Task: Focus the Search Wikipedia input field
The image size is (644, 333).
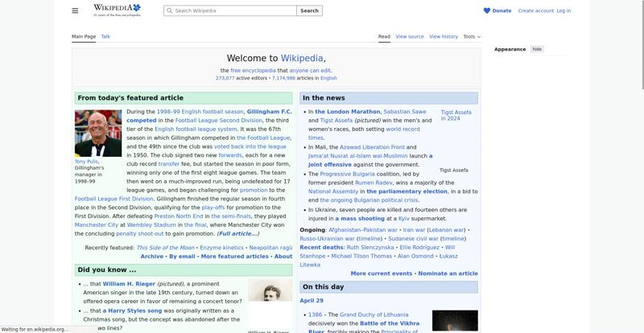Action: (x=233, y=11)
